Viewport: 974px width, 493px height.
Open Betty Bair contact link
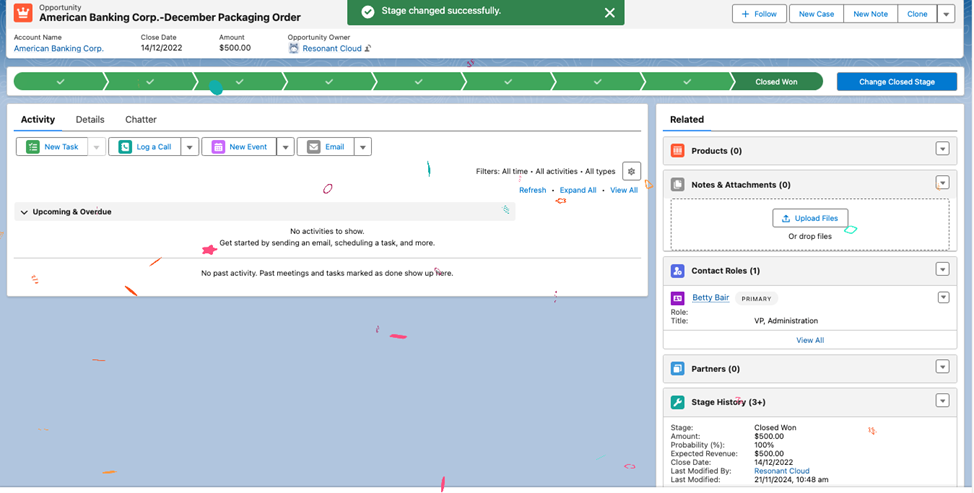tap(710, 298)
